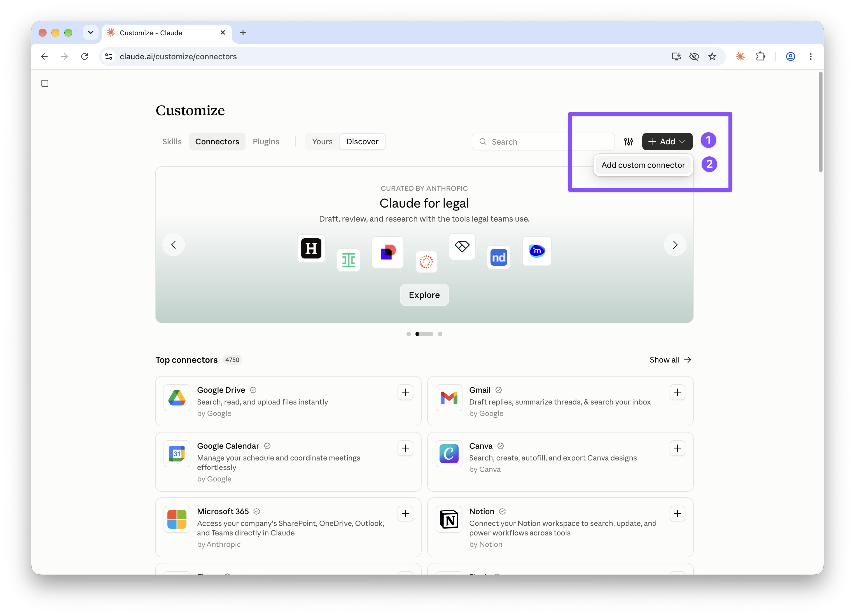Click the Explore button
The width and height of the screenshot is (855, 616).
click(x=424, y=295)
